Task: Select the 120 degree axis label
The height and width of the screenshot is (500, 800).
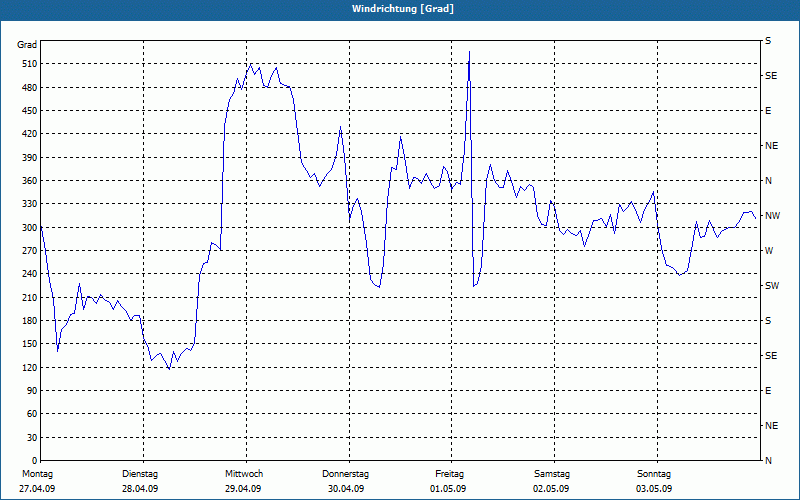Action: point(30,367)
